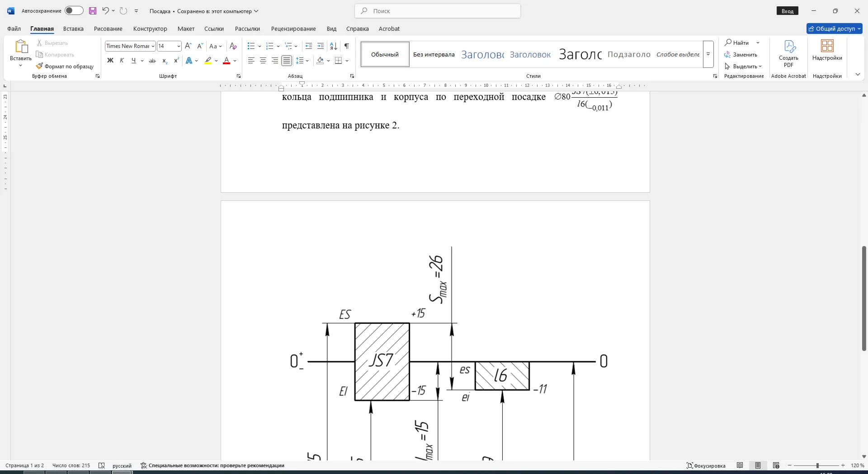Collapse the ribbon with chevron
The width and height of the screenshot is (868, 474).
pyautogui.click(x=858, y=75)
